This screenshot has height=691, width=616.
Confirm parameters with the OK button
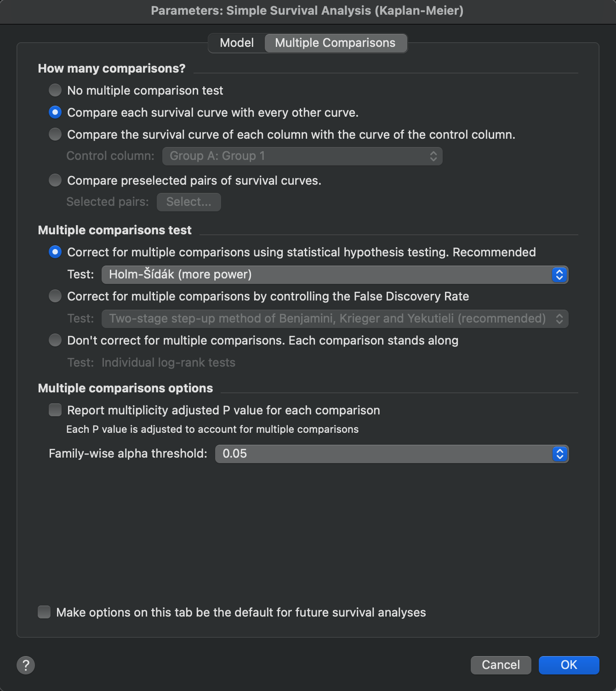tap(569, 665)
